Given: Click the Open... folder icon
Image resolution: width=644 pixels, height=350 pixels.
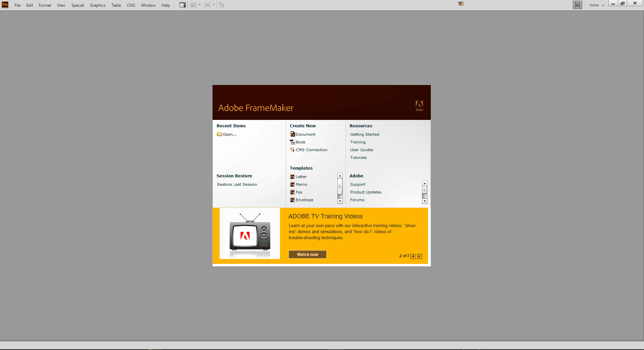Looking at the screenshot, I should 219,134.
